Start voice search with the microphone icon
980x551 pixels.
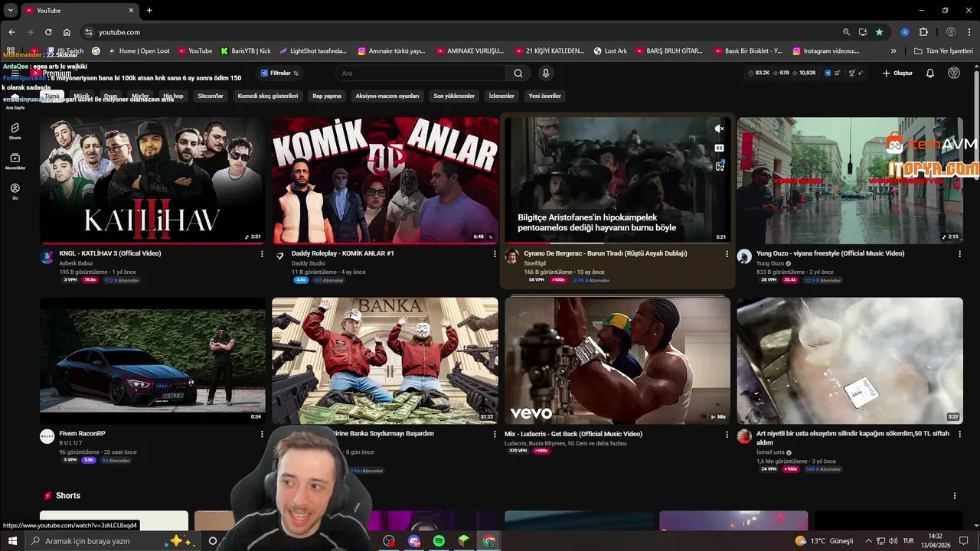[545, 73]
